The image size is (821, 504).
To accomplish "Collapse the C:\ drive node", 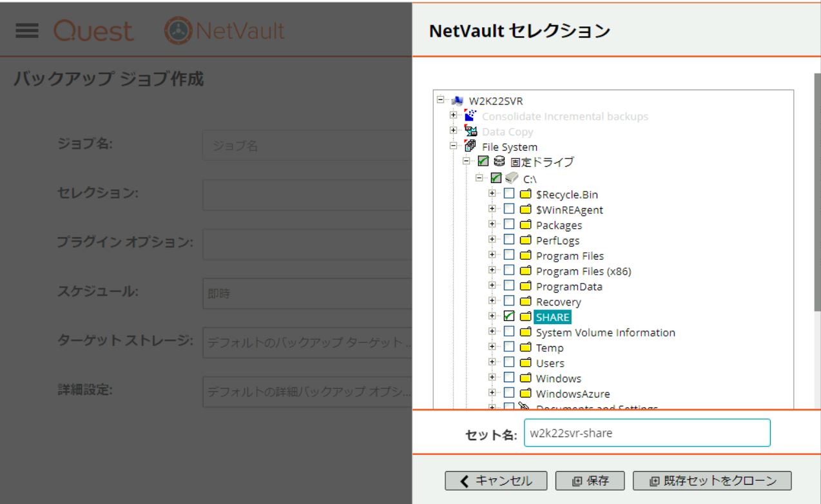I will pyautogui.click(x=480, y=177).
